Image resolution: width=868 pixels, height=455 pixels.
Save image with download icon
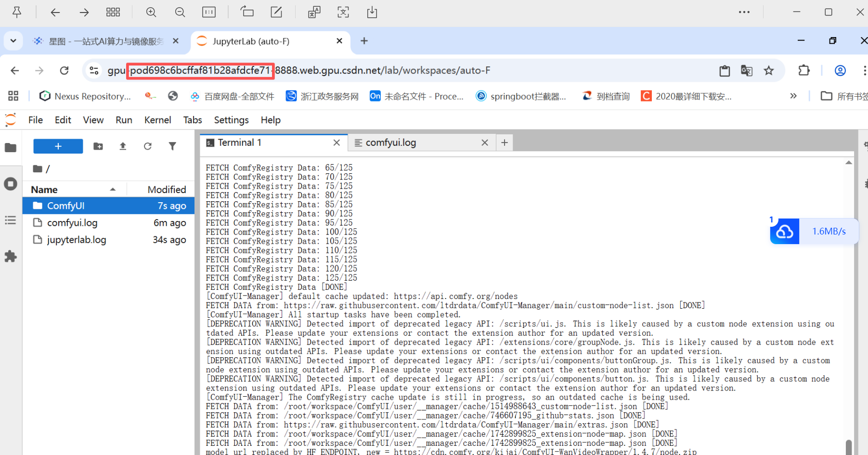pos(372,12)
